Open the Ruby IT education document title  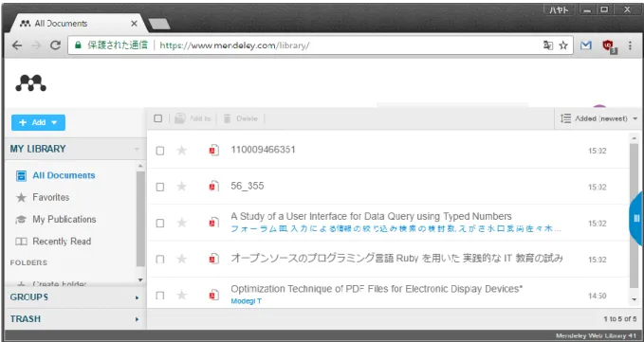pos(396,259)
